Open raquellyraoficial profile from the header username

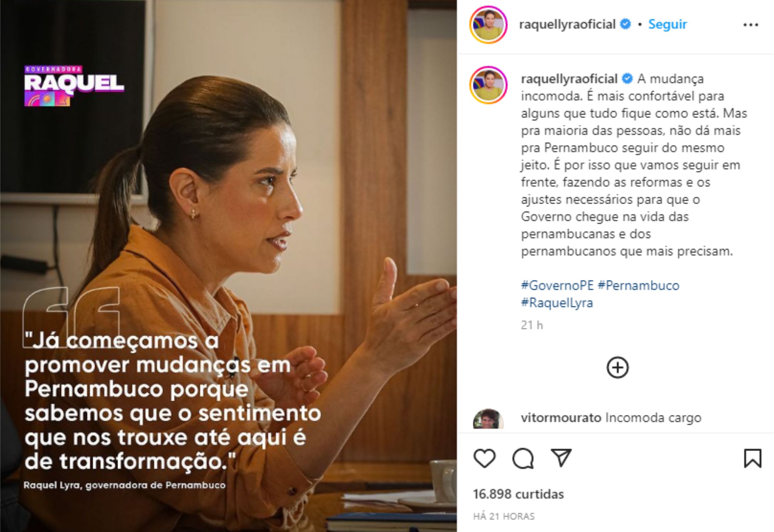coord(567,24)
